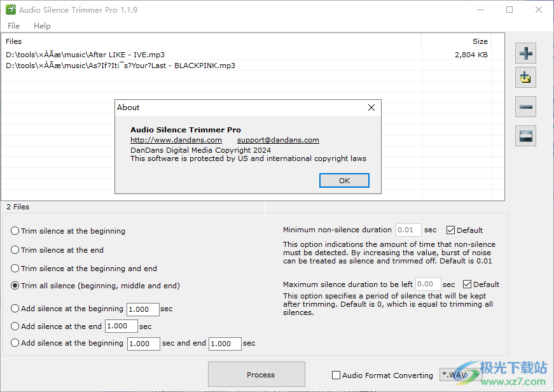This screenshot has width=554, height=392.
Task: Click the add files plus icon
Action: (x=526, y=52)
